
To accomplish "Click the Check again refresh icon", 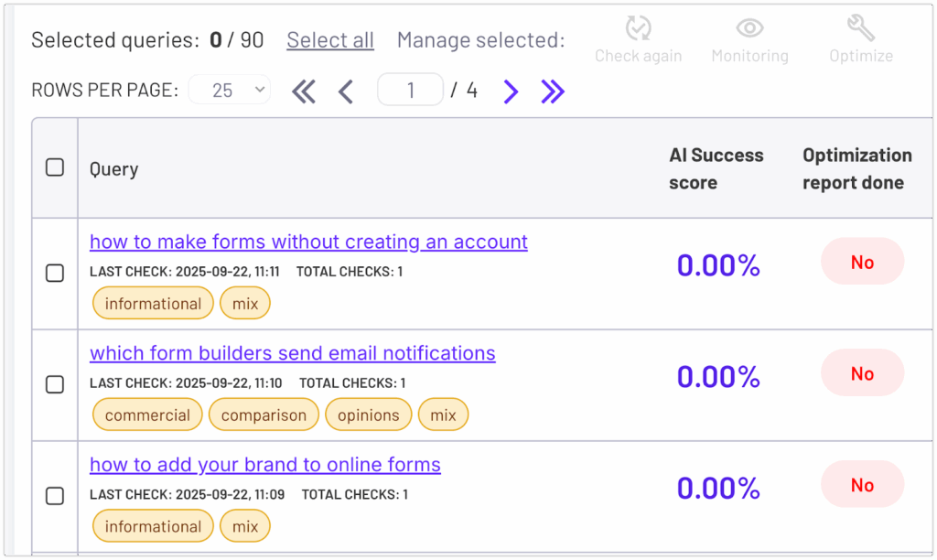I will (x=638, y=29).
